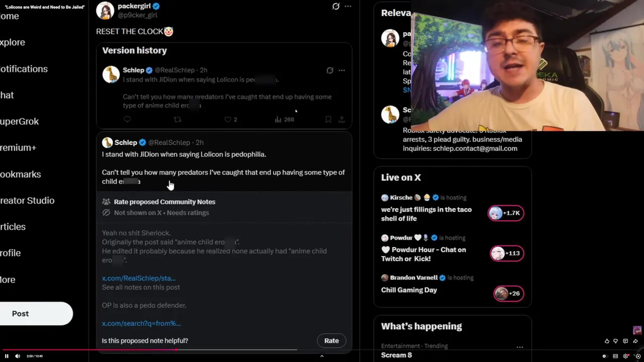
Task: Toggle autoplay switch in video player
Action: tap(604, 356)
